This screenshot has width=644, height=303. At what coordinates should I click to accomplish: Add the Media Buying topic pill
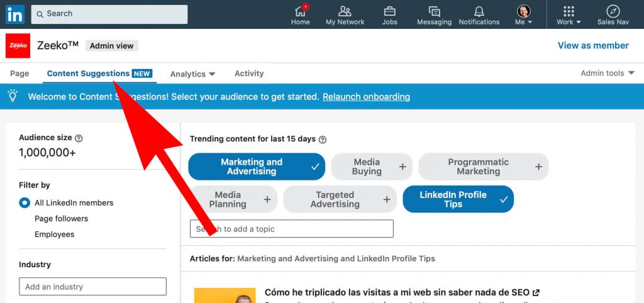(372, 167)
